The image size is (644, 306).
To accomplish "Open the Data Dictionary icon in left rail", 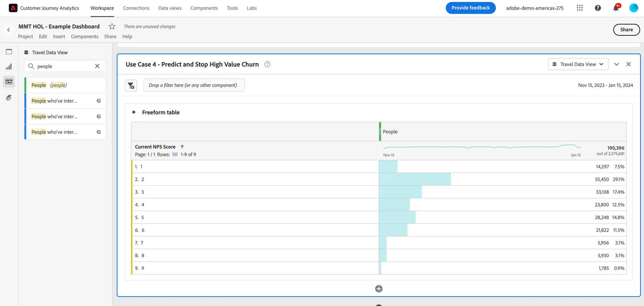I will [x=9, y=98].
